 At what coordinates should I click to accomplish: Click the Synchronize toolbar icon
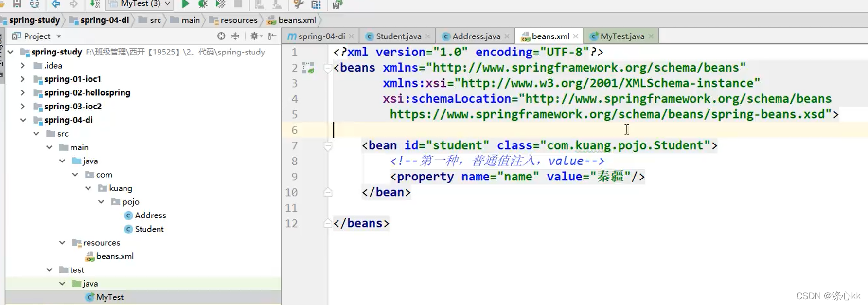35,4
